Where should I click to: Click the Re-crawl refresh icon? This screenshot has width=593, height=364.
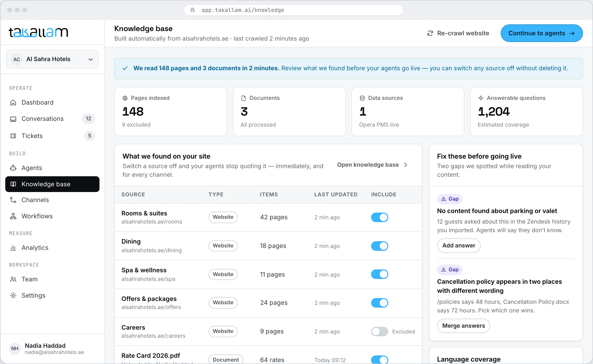430,33
